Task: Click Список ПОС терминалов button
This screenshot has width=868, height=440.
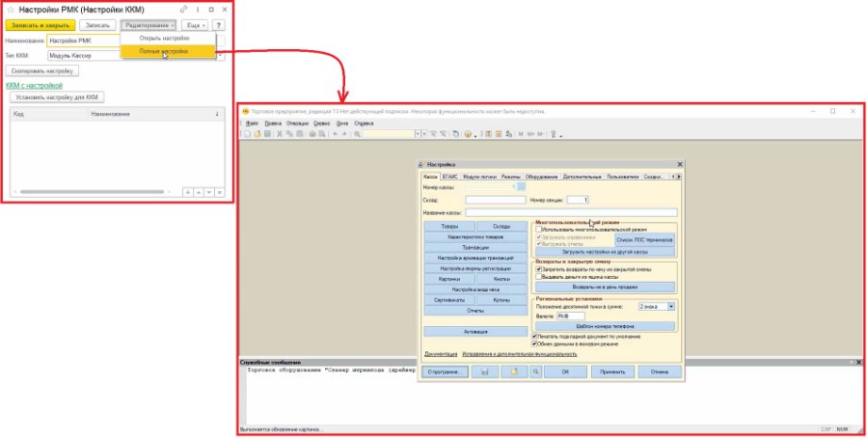Action: coord(645,240)
